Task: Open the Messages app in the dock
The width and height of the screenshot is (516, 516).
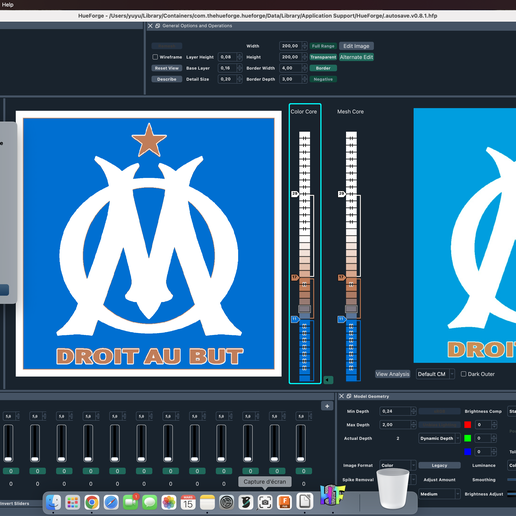Action: pos(150,502)
